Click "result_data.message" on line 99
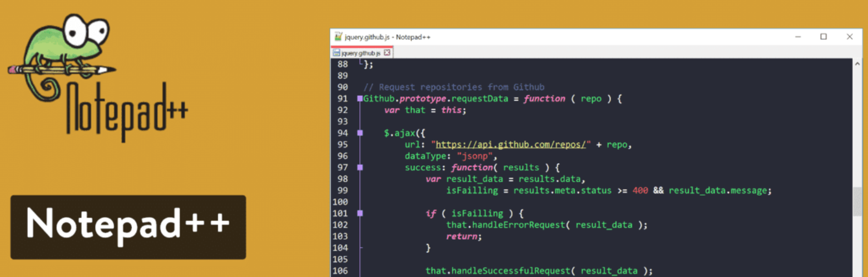The image size is (868, 277). pyautogui.click(x=718, y=191)
